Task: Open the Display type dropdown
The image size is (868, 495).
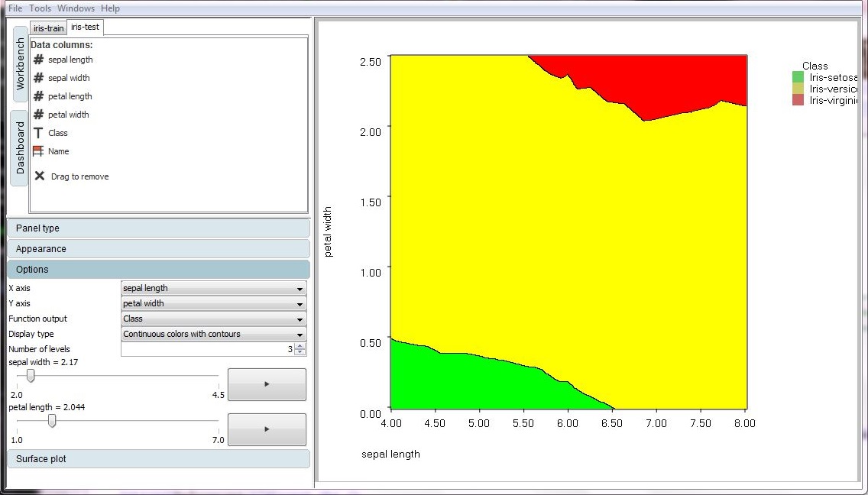Action: (x=213, y=335)
